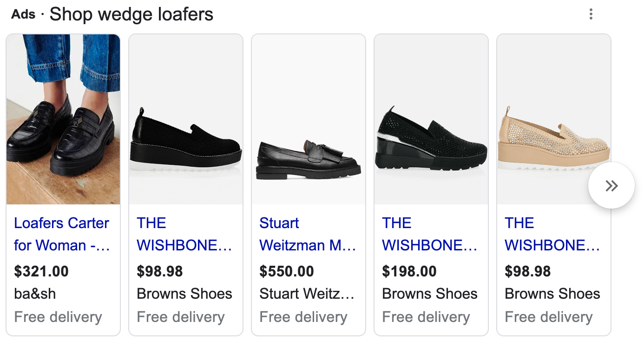The width and height of the screenshot is (644, 354).
Task: Click the Stuart Weitz… seller name
Action: tap(307, 294)
